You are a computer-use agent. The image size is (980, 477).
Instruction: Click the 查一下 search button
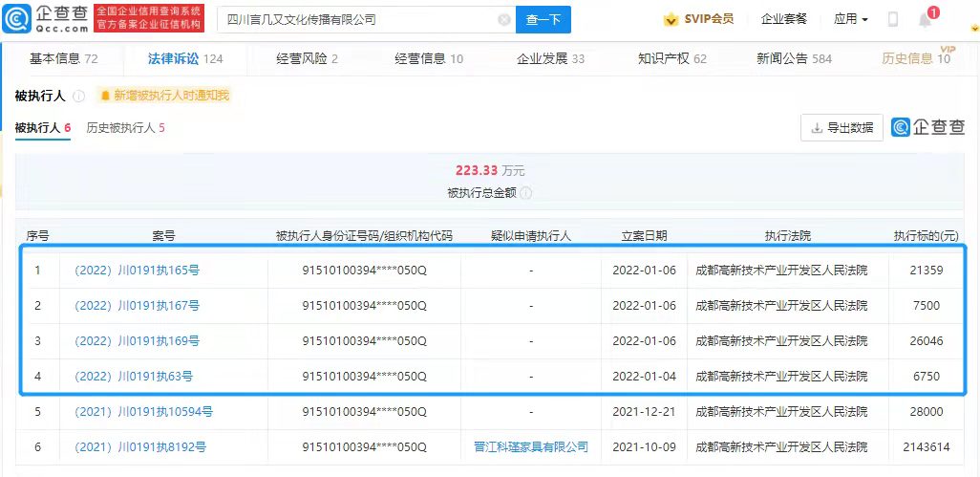click(x=543, y=20)
